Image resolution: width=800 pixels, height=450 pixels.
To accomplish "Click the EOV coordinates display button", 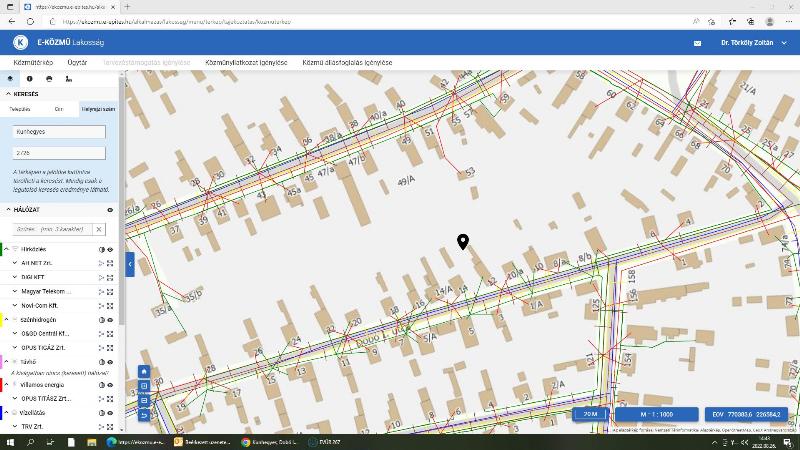I will (x=746, y=414).
